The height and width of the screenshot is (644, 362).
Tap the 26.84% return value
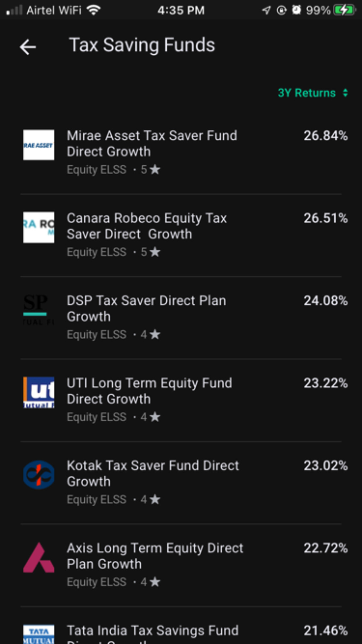pyautogui.click(x=326, y=136)
